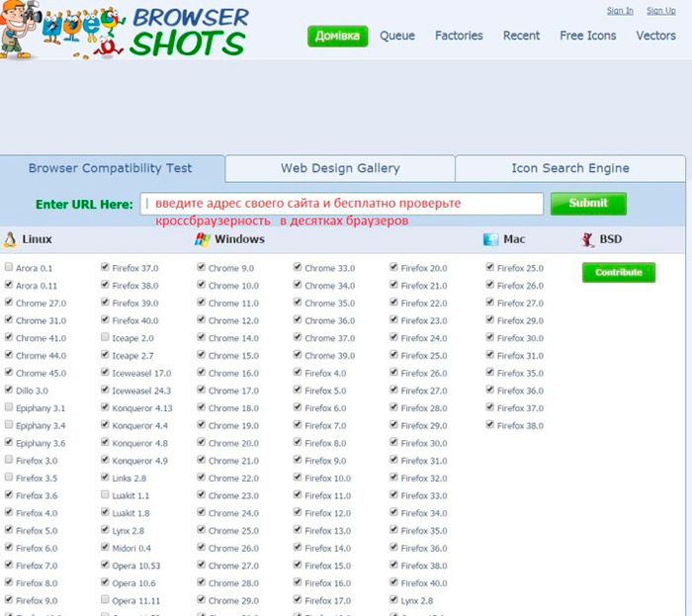Open Vectors menu item
Image resolution: width=692 pixels, height=616 pixels.
tap(655, 36)
